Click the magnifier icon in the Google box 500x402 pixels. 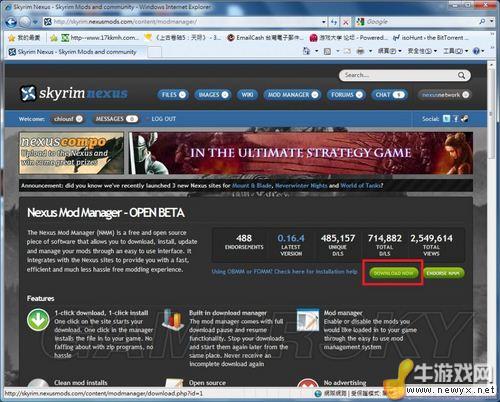tap(482, 22)
